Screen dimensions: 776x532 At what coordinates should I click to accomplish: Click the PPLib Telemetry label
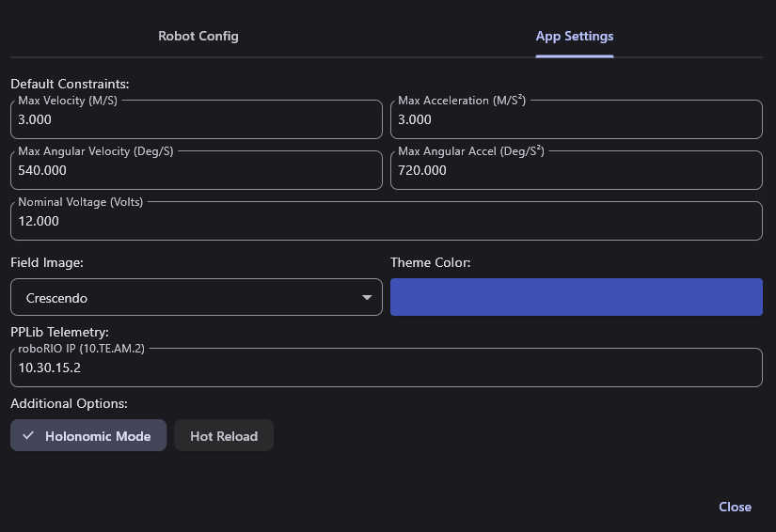pyautogui.click(x=59, y=332)
